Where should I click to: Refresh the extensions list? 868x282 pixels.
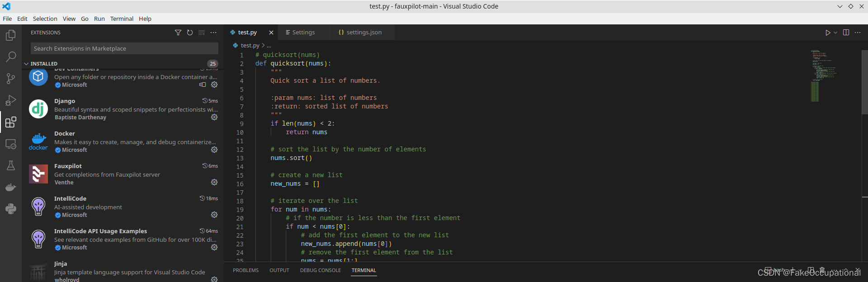point(190,33)
